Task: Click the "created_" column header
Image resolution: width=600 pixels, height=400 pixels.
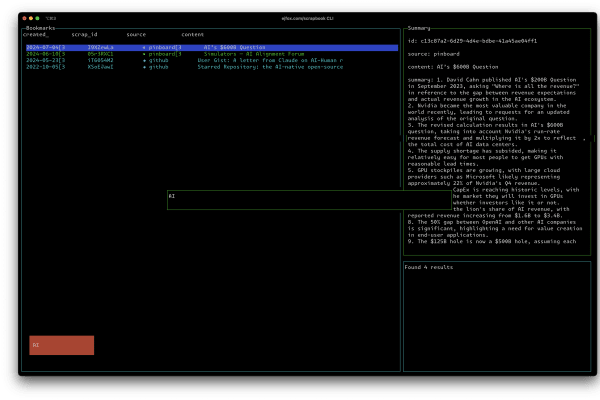Action: 36,34
